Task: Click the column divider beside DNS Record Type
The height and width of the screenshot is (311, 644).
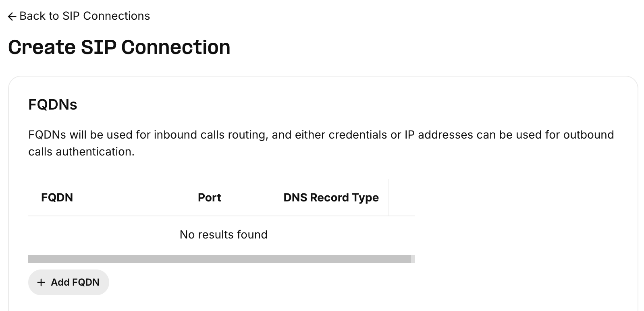Action: pos(389,197)
